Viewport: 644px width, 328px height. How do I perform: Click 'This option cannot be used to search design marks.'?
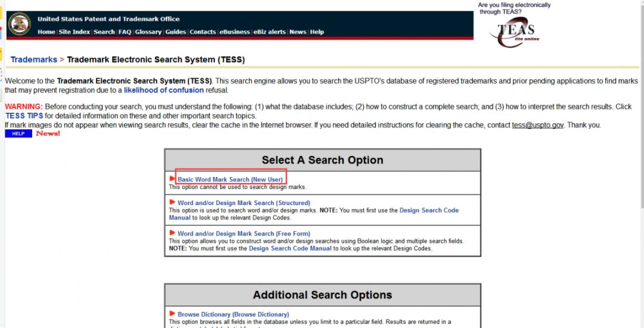pos(238,187)
